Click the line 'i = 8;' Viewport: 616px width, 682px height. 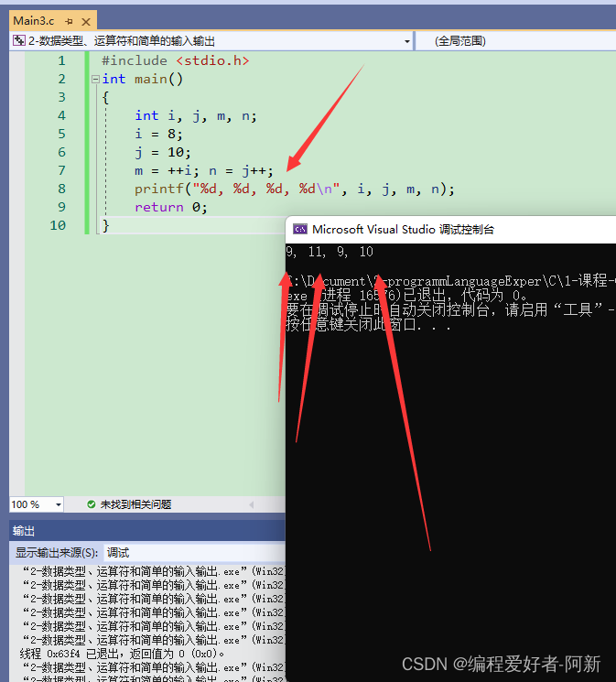point(158,134)
